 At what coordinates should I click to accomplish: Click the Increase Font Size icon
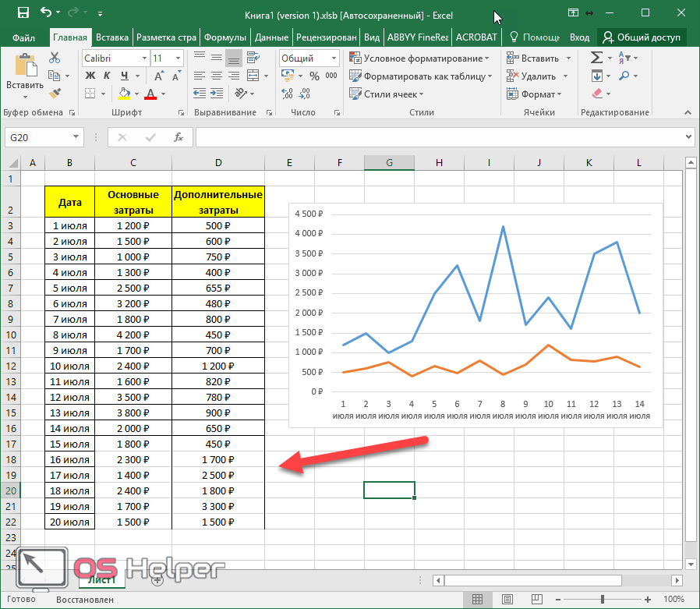(160, 76)
